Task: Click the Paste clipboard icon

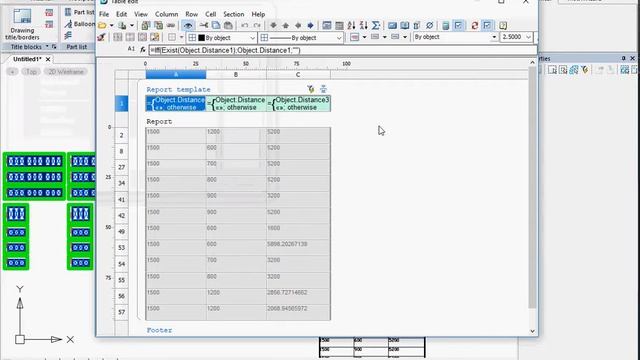Action: (x=228, y=26)
